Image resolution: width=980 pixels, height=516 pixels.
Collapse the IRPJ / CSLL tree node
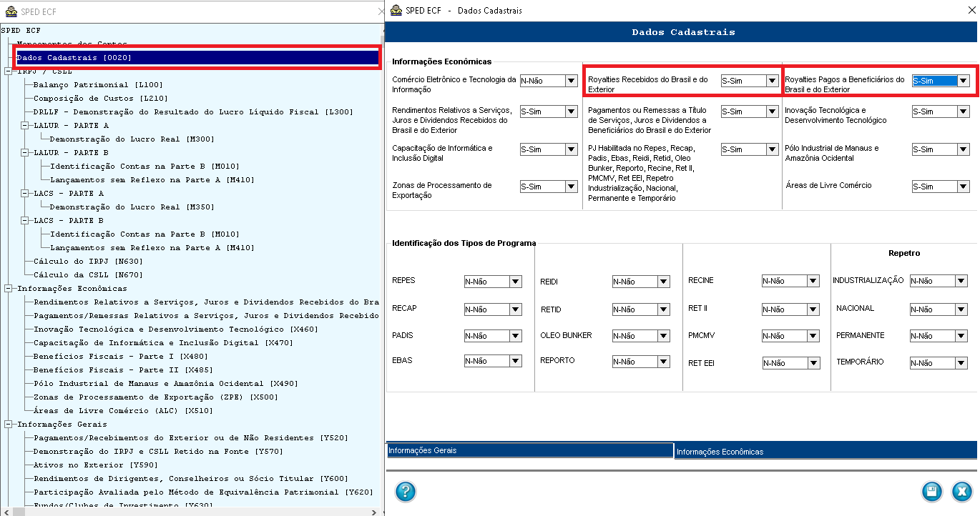pyautogui.click(x=8, y=71)
